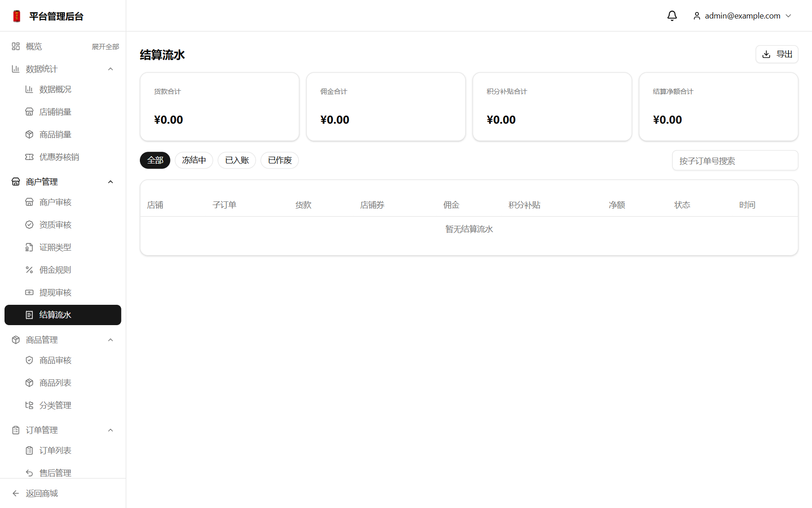Click the notification bell icon
This screenshot has width=812, height=508.
(x=672, y=16)
